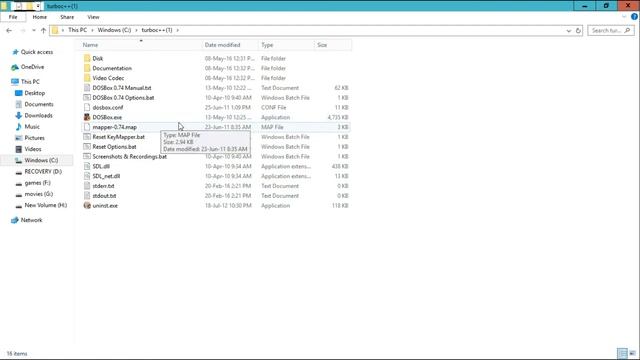Open the File menu
The width and height of the screenshot is (640, 360).
coord(13,17)
